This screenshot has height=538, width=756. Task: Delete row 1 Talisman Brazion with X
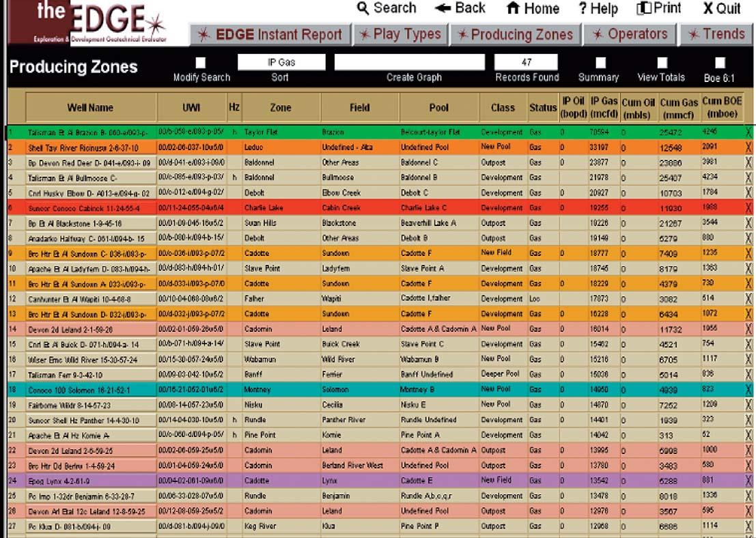click(x=748, y=132)
